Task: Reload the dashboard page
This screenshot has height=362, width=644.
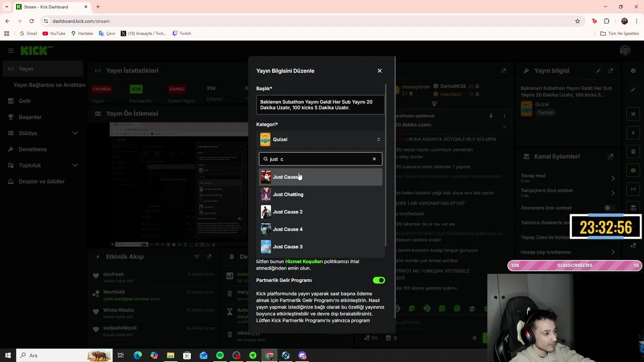Action: [31, 21]
